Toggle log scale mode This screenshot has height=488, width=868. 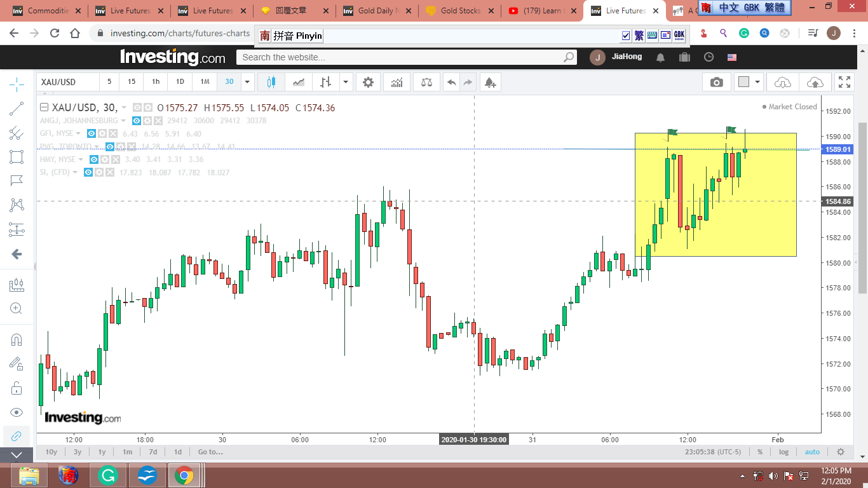784,452
